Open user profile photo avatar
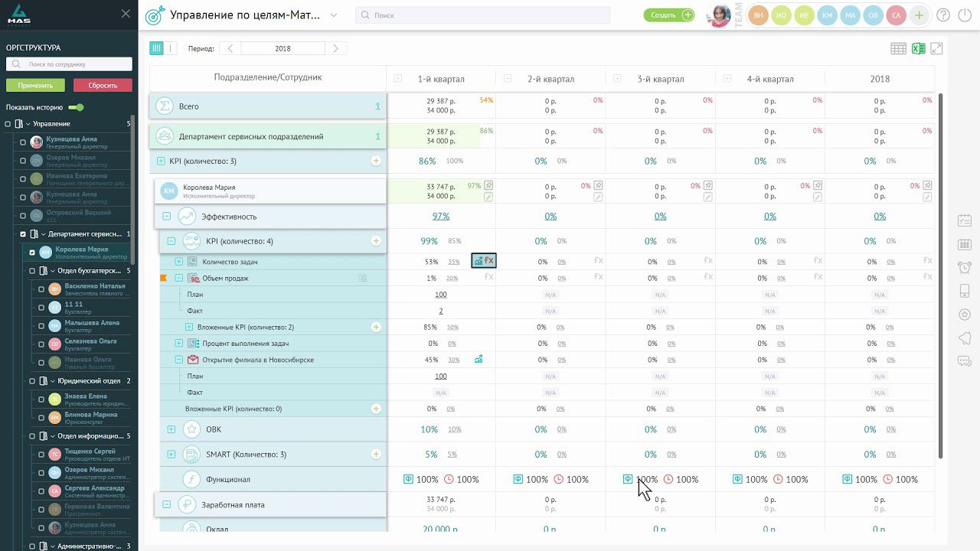 coord(720,15)
